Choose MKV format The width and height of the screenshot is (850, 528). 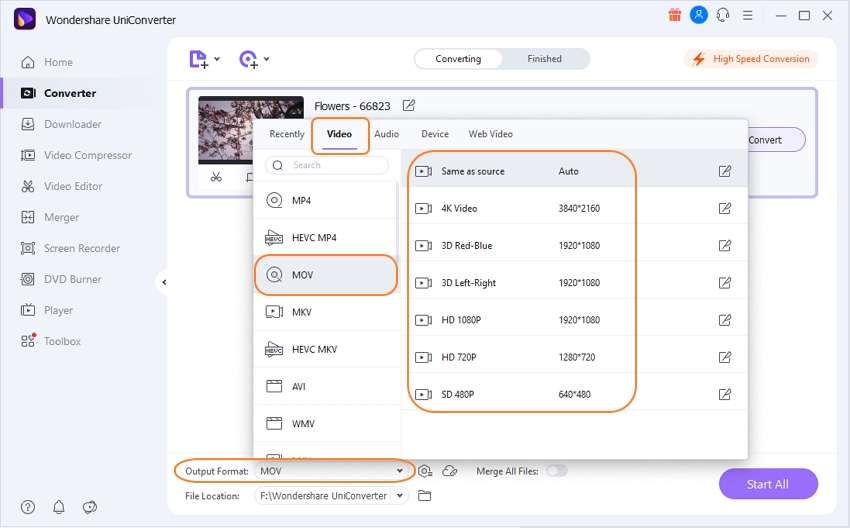[326, 312]
